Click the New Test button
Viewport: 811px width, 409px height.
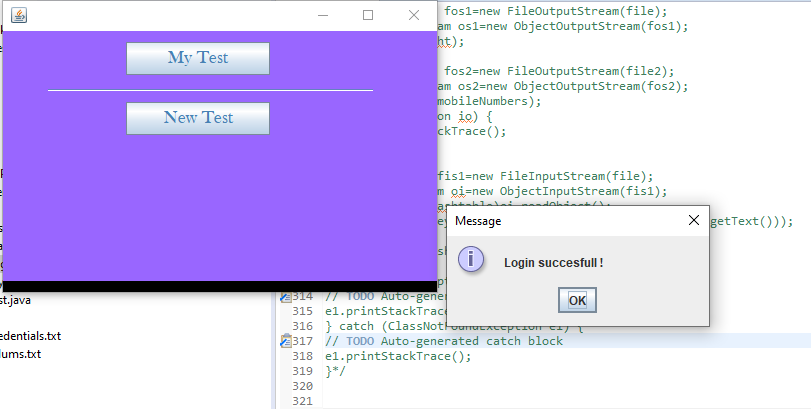pos(198,118)
